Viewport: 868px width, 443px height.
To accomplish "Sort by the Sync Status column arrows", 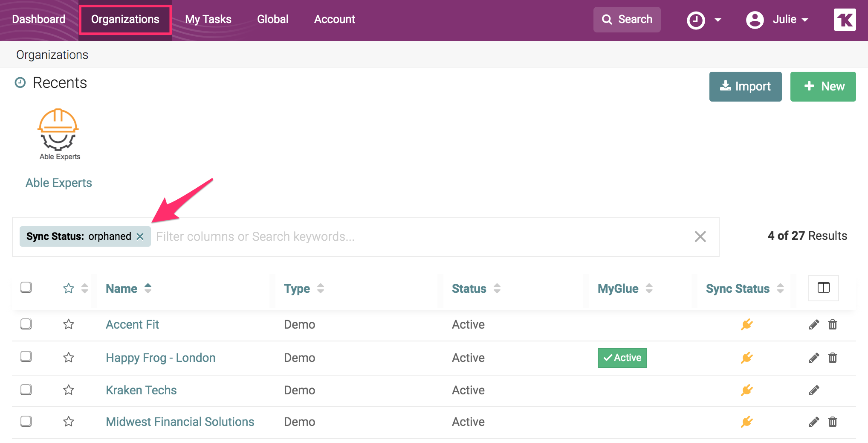I will point(780,289).
